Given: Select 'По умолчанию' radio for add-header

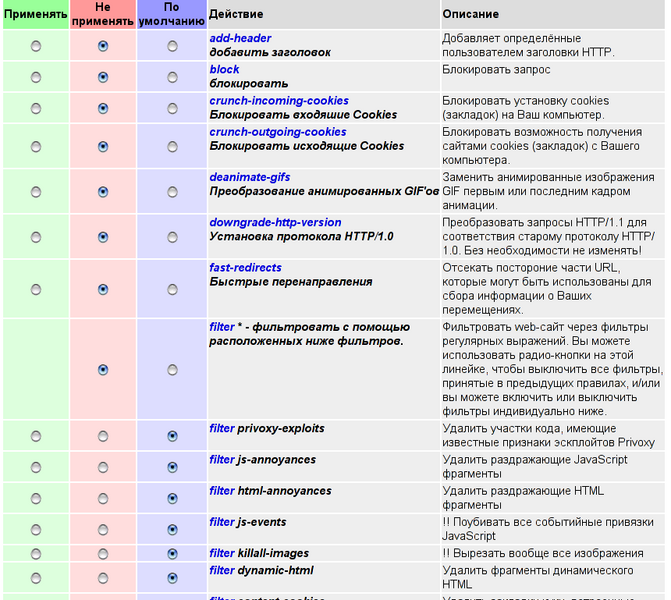Looking at the screenshot, I should [172, 46].
